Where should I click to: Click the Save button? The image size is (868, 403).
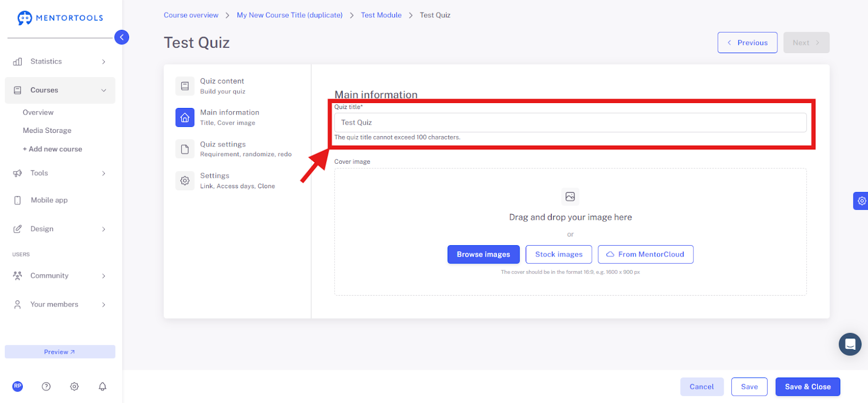(749, 387)
